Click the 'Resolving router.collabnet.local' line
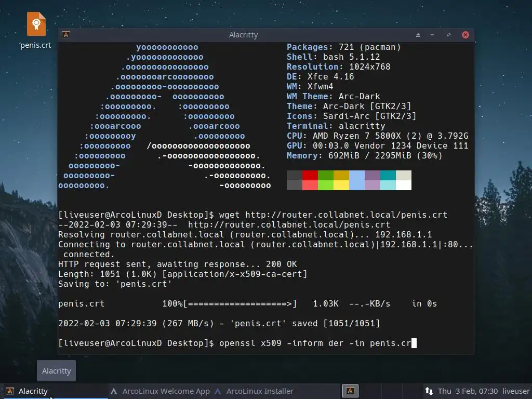Screen dimensions: 532x399 pyautogui.click(x=245, y=235)
